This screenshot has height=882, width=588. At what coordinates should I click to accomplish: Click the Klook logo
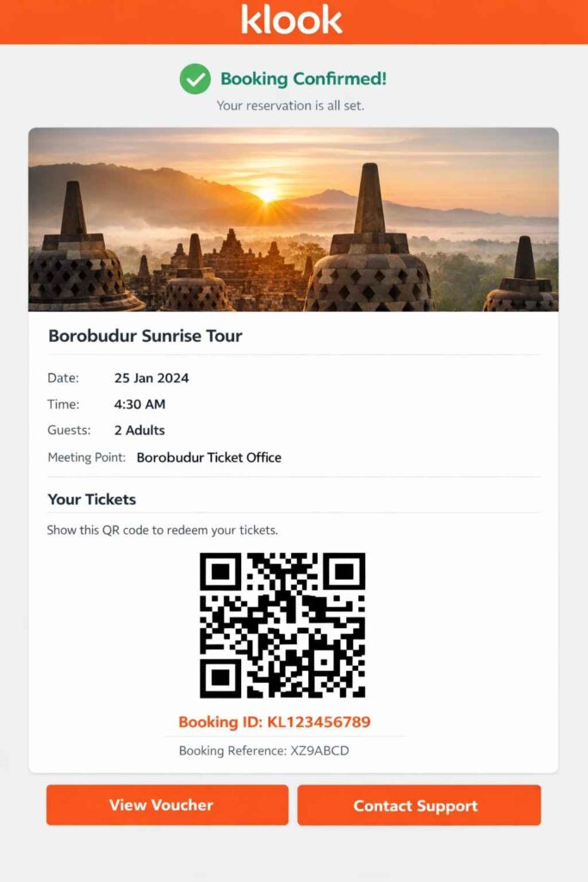294,21
